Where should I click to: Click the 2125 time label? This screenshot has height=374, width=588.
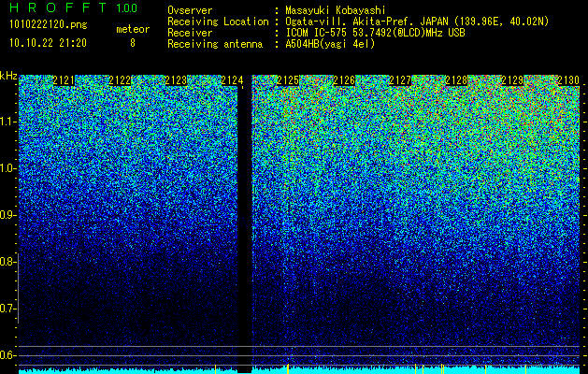point(288,80)
